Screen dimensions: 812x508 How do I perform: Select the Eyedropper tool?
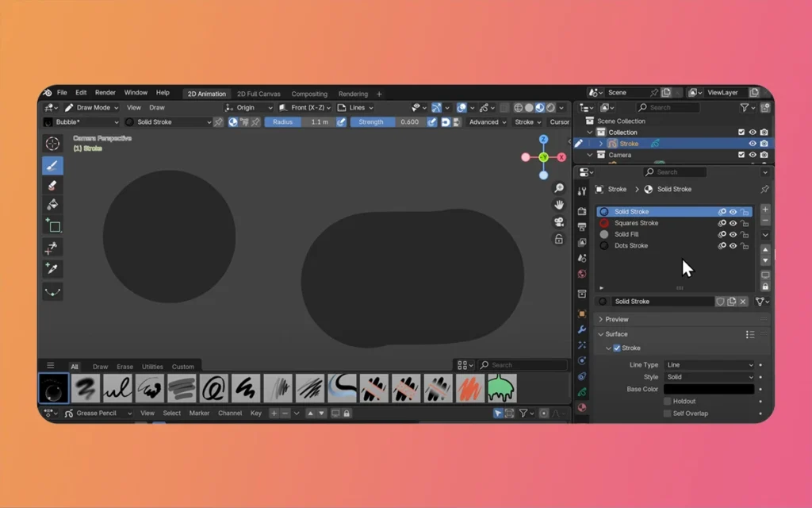point(52,268)
